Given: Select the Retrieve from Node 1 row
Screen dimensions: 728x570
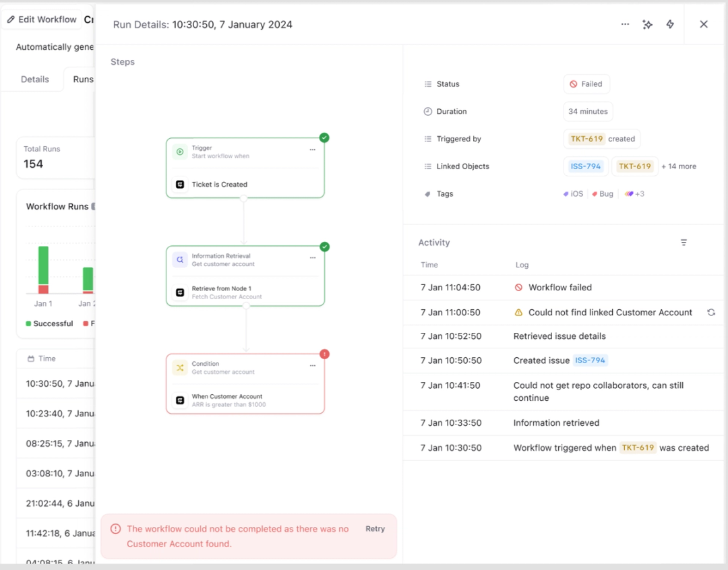Looking at the screenshot, I should point(245,292).
